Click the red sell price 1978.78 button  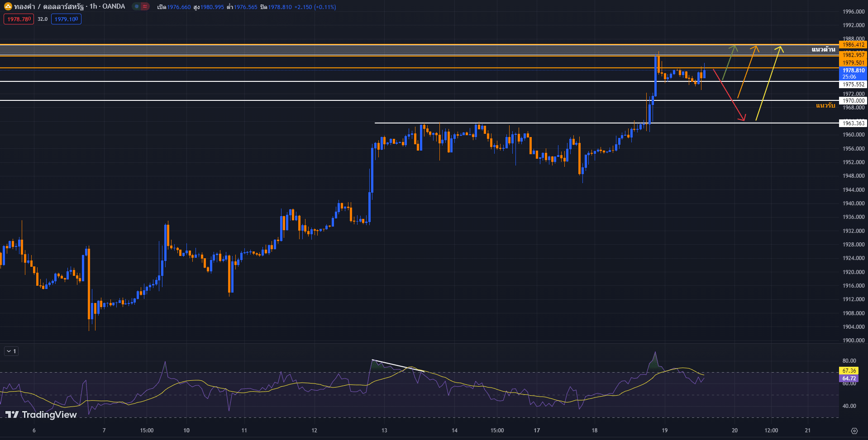[x=19, y=19]
